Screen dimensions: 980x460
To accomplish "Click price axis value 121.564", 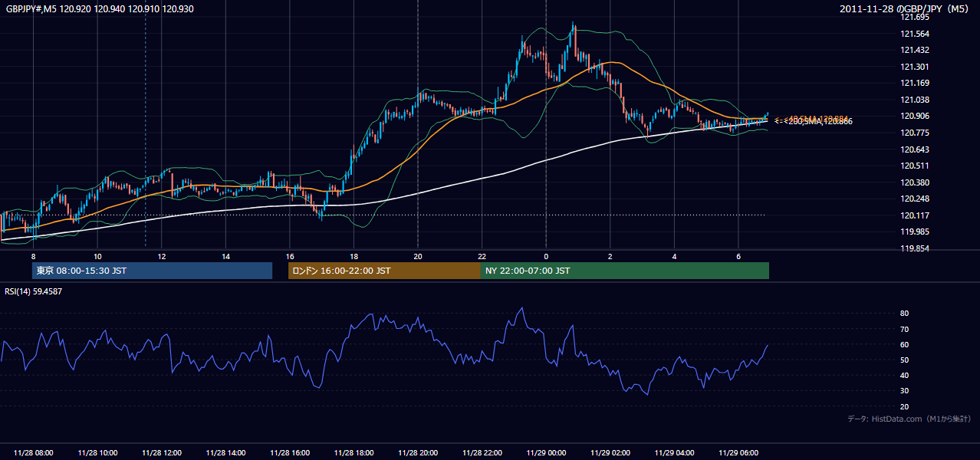I will (915, 34).
